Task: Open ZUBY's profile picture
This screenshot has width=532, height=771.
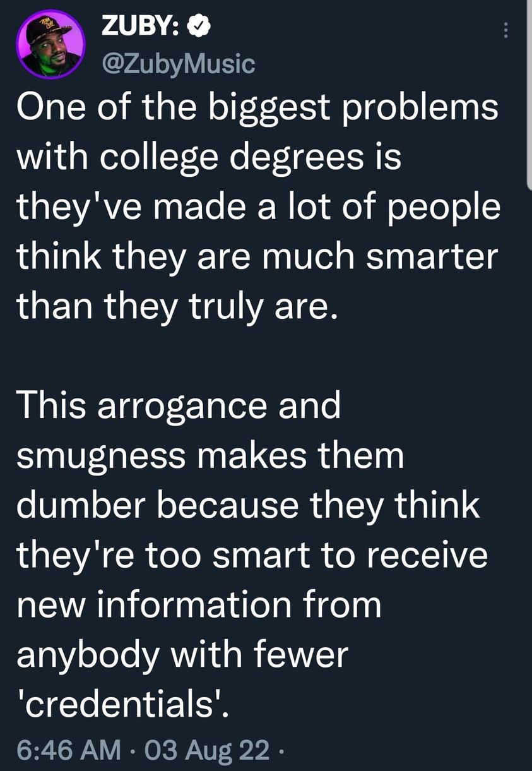Action: [50, 45]
